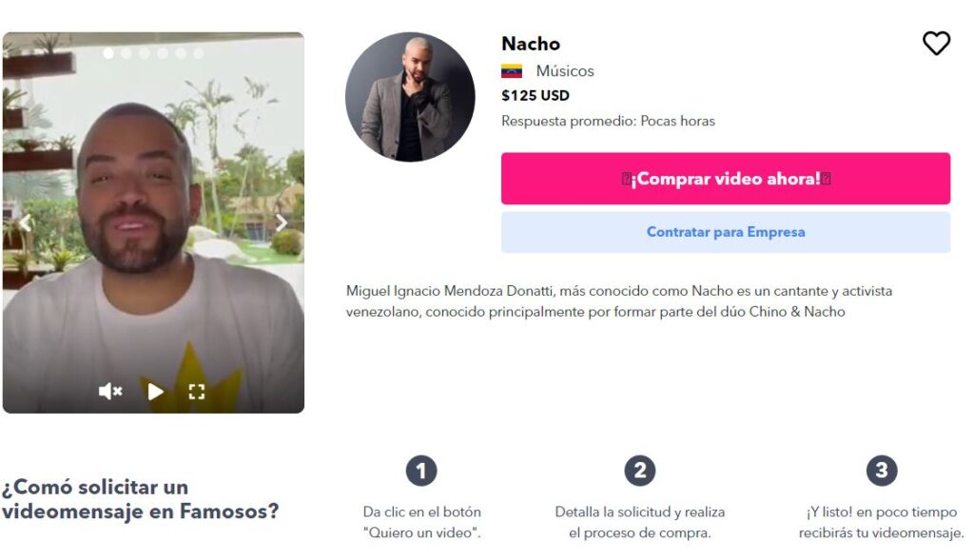Click step number 1 circle icon
This screenshot has height=560, width=974.
[x=421, y=471]
